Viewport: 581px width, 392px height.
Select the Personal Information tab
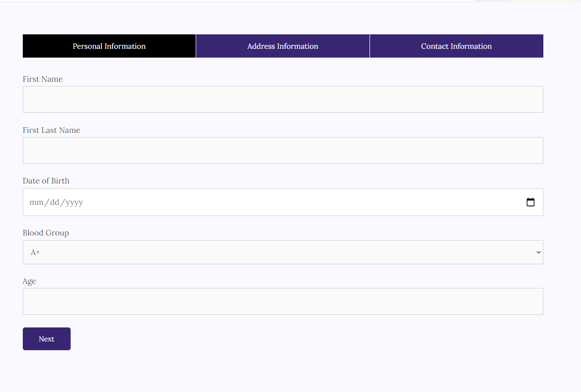click(109, 46)
